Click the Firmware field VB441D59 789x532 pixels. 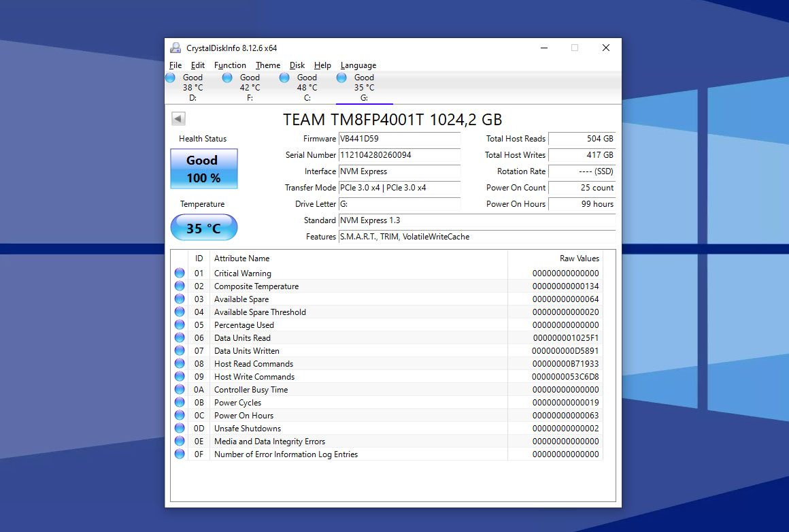(399, 139)
